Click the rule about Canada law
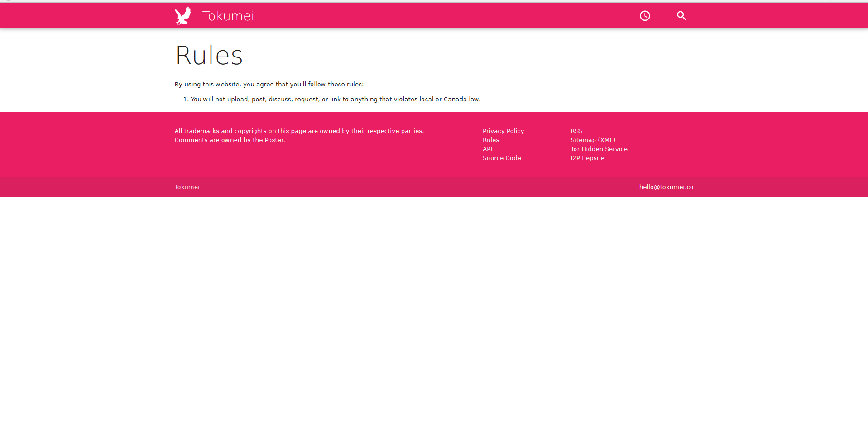868x441 pixels. 336,99
